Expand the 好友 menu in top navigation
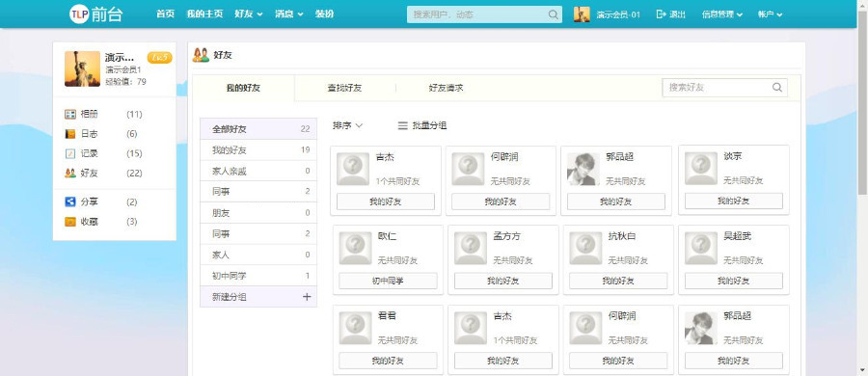 249,14
